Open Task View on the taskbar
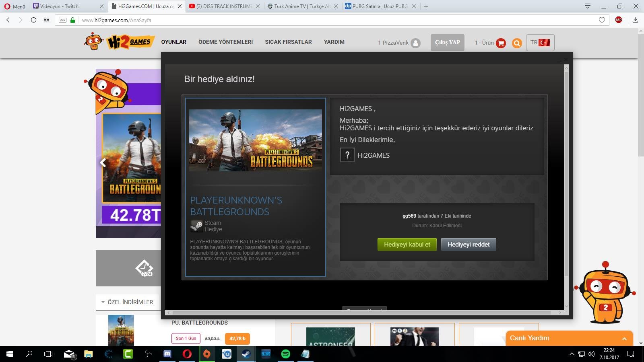 pos(48,354)
